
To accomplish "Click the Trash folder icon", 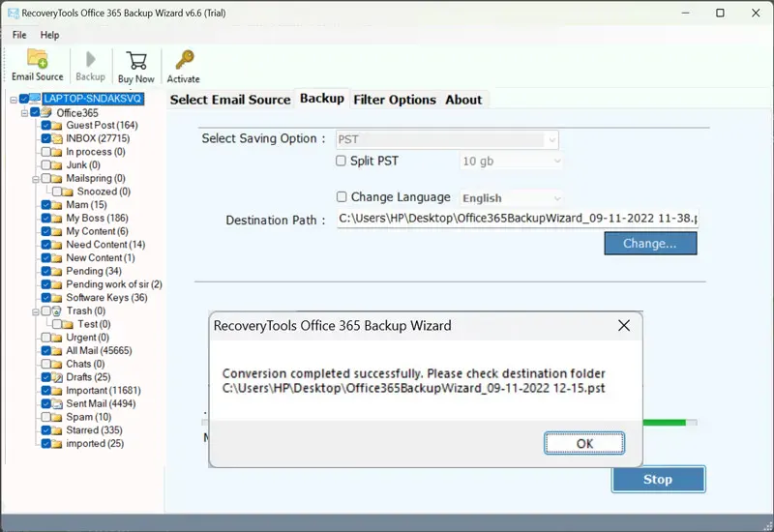I will click(57, 311).
